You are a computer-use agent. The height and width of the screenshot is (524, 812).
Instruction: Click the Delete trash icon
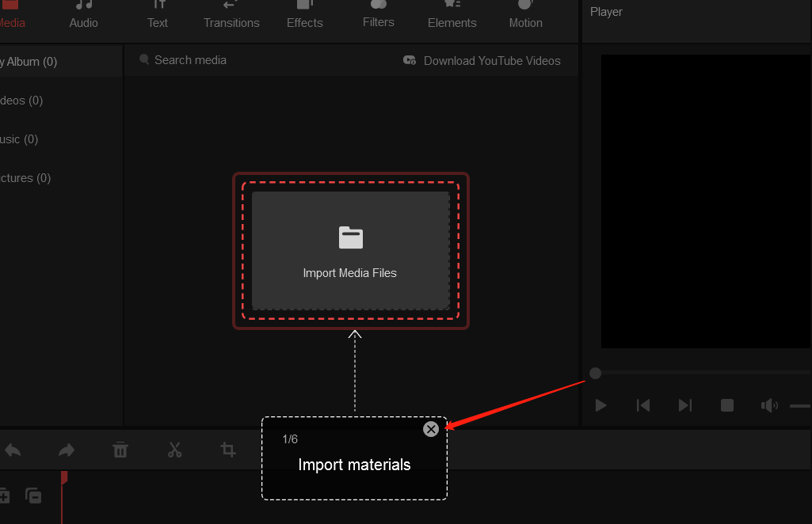pos(120,450)
